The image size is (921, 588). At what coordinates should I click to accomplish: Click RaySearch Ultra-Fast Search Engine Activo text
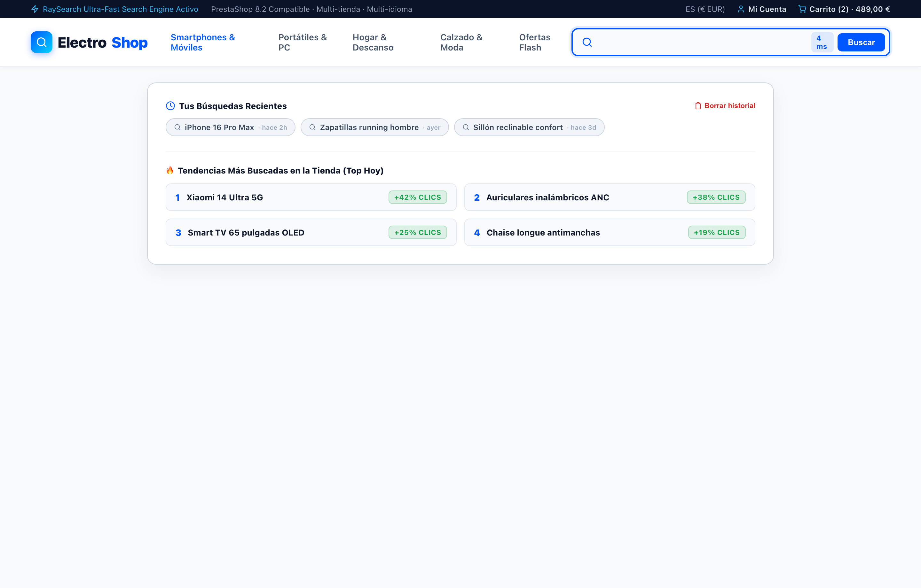[121, 9]
